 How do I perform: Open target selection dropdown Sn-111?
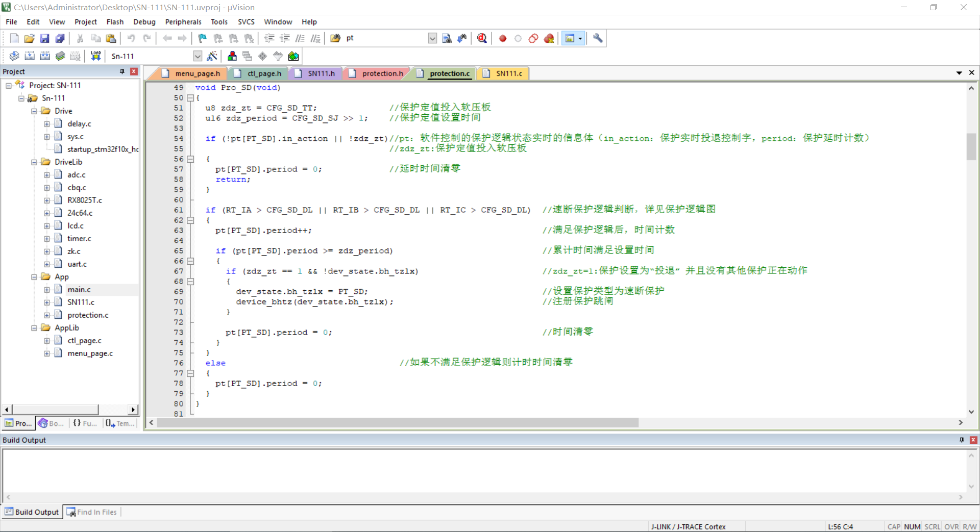198,56
